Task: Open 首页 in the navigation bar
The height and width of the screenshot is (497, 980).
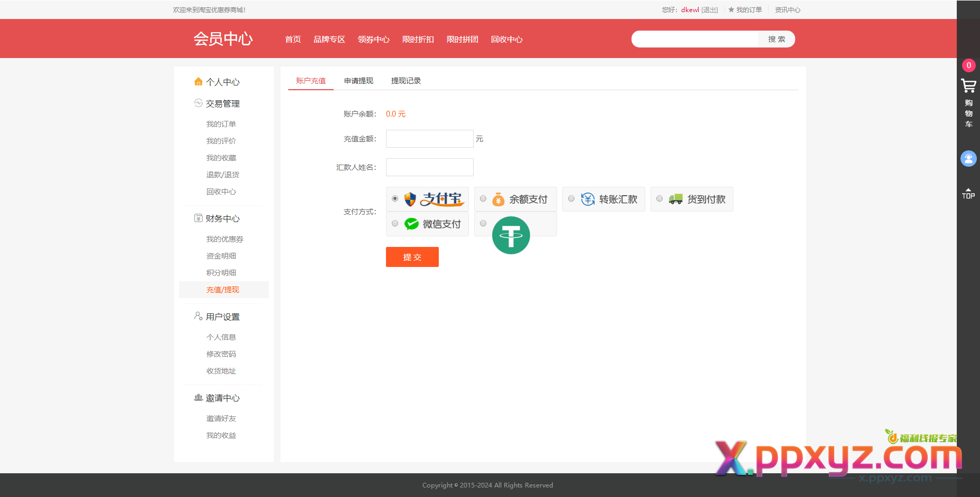Action: (293, 39)
